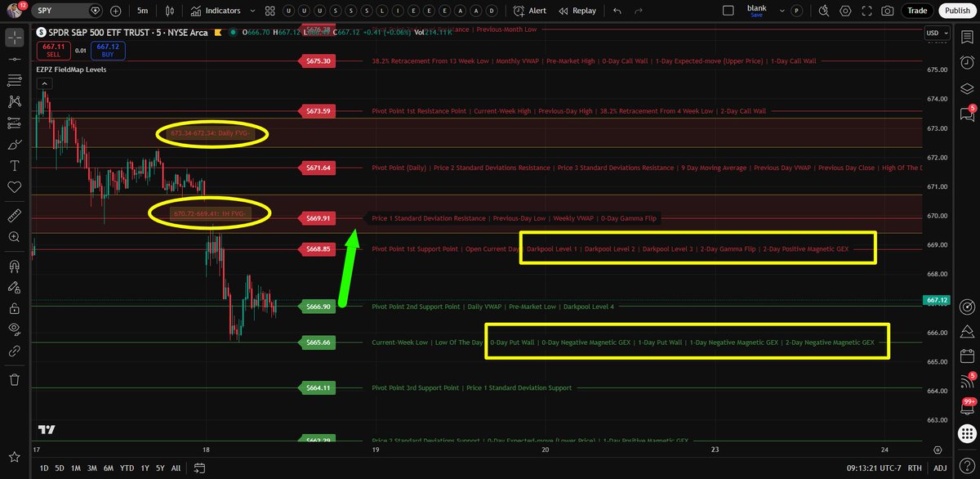980x479 pixels.
Task: Click the Trade button
Action: (x=917, y=11)
